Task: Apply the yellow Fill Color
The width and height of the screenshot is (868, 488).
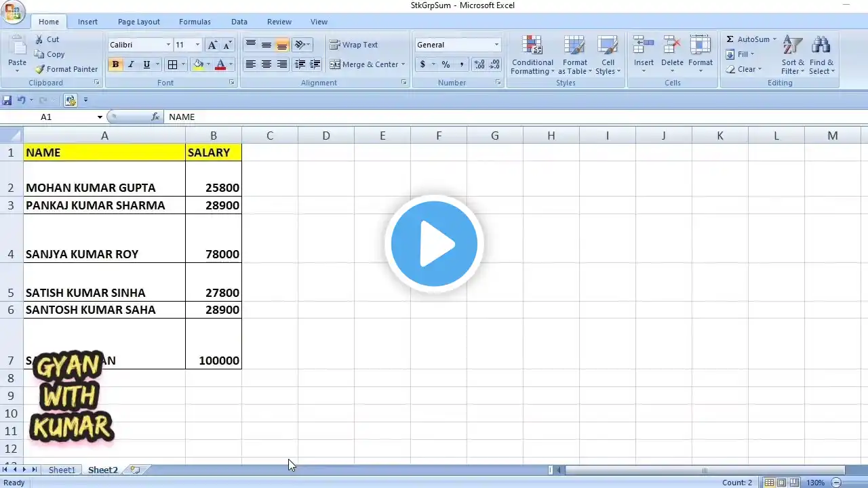Action: (198, 64)
